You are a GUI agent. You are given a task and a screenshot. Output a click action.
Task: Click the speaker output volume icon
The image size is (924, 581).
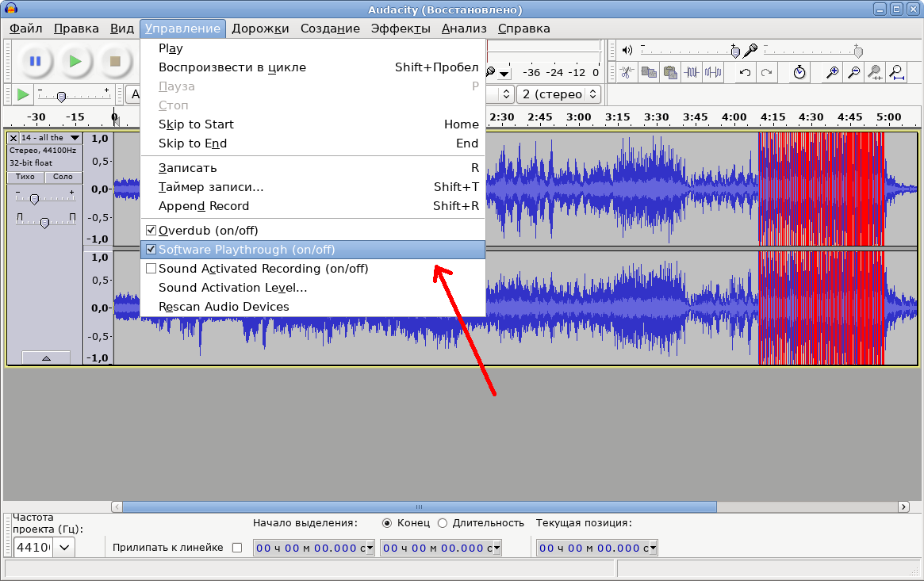coord(627,51)
